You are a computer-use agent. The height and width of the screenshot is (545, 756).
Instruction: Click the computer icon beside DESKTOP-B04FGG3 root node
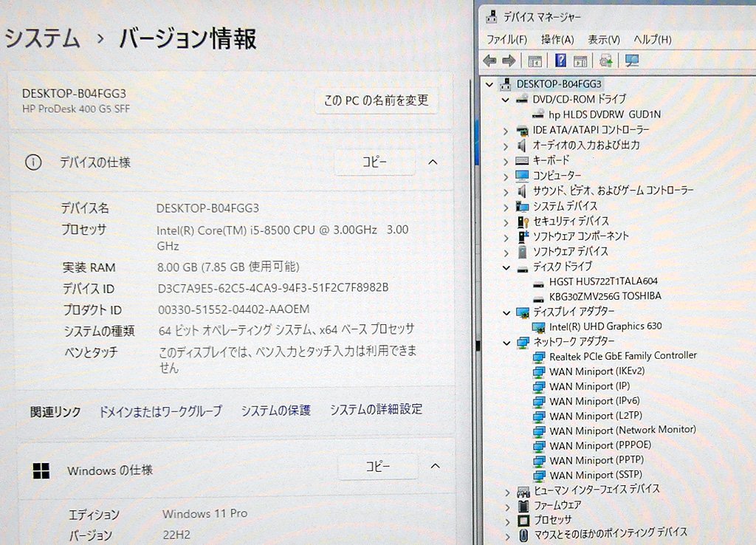click(505, 84)
